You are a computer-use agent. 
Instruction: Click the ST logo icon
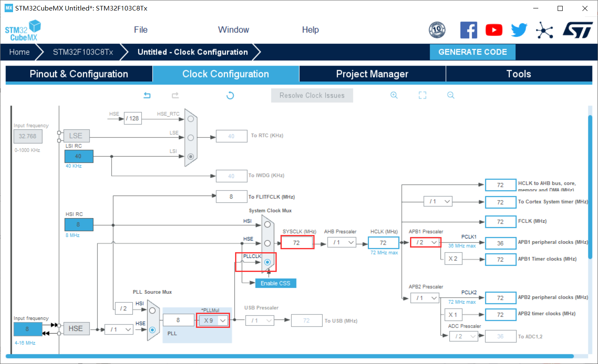point(578,30)
